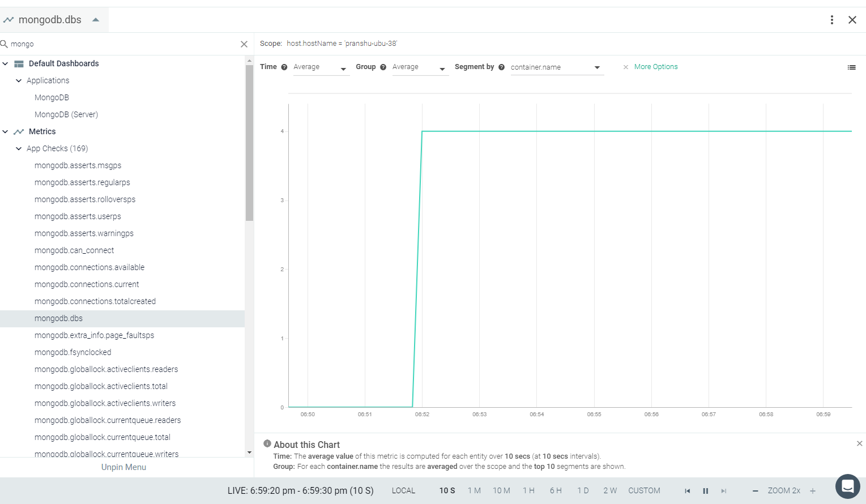Focus the metric search input field
The width and height of the screenshot is (866, 504).
123,44
